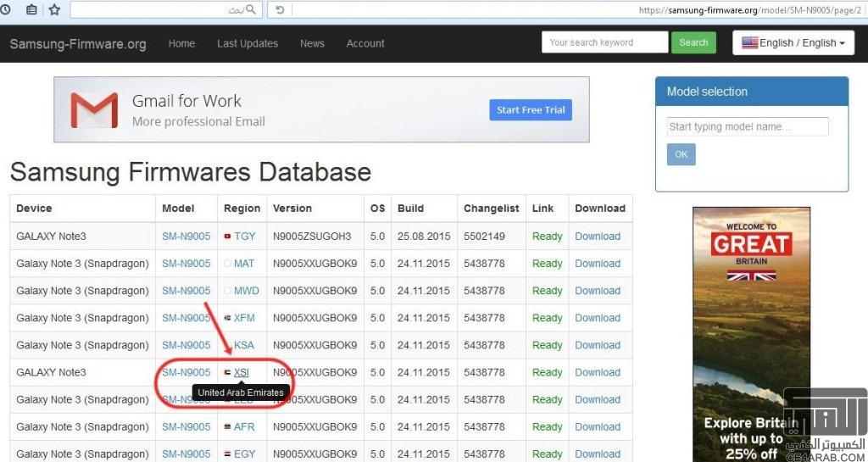Click the UAE flag icon beside XSI
Viewport: 868px width, 462px height.
(227, 372)
